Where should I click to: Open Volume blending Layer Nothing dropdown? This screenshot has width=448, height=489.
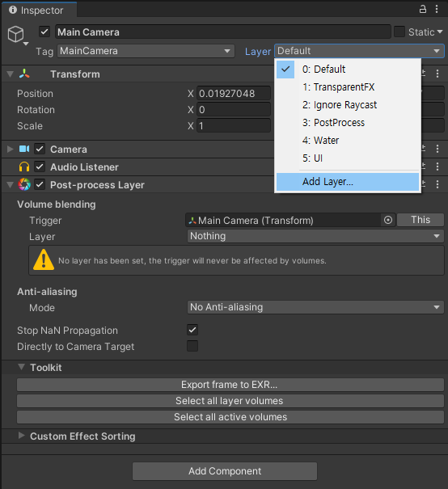pos(315,236)
